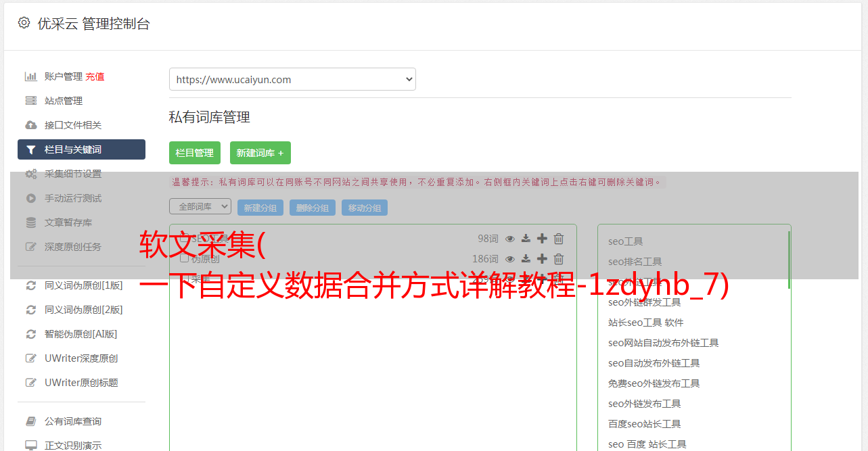Delete the 伪原创 word library
The width and height of the screenshot is (868, 451).
[559, 259]
